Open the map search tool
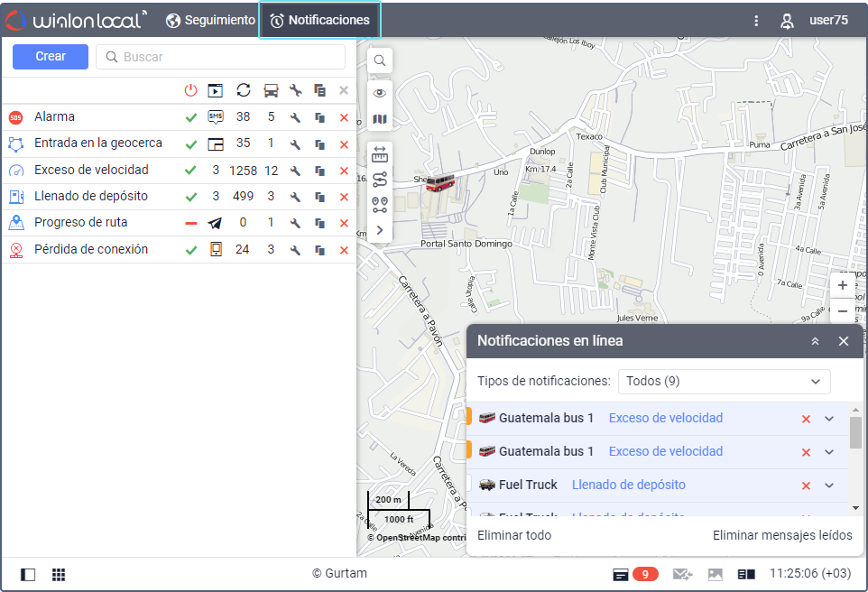This screenshot has width=868, height=592. click(x=380, y=60)
